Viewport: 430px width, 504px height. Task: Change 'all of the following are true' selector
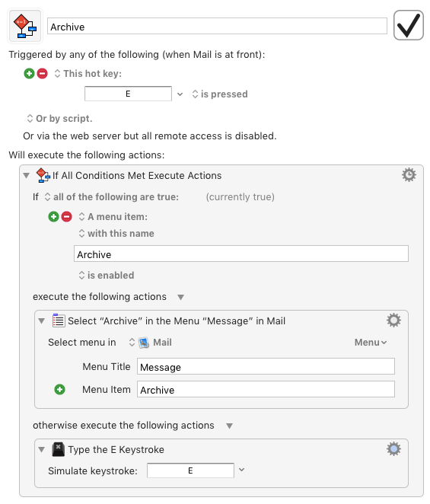(112, 196)
